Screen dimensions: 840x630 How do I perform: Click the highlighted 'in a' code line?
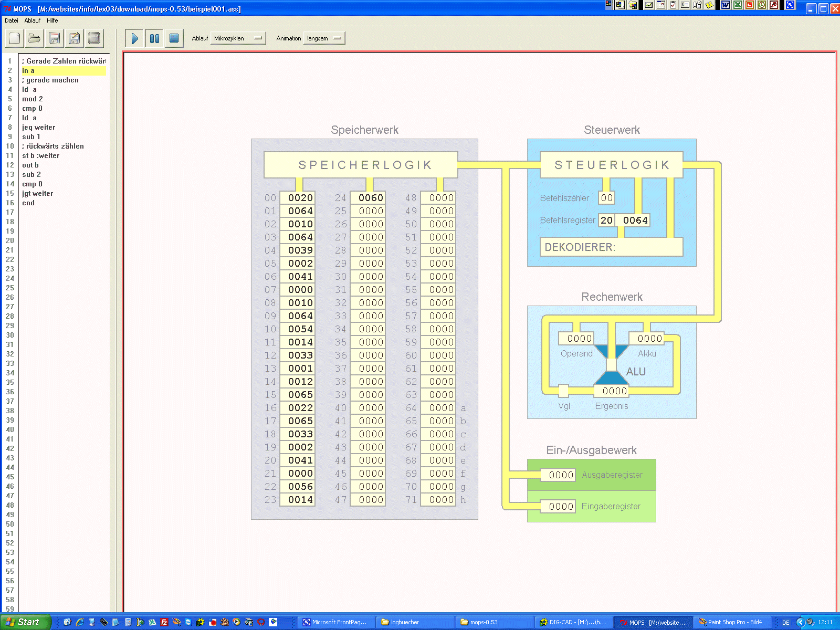(28, 71)
